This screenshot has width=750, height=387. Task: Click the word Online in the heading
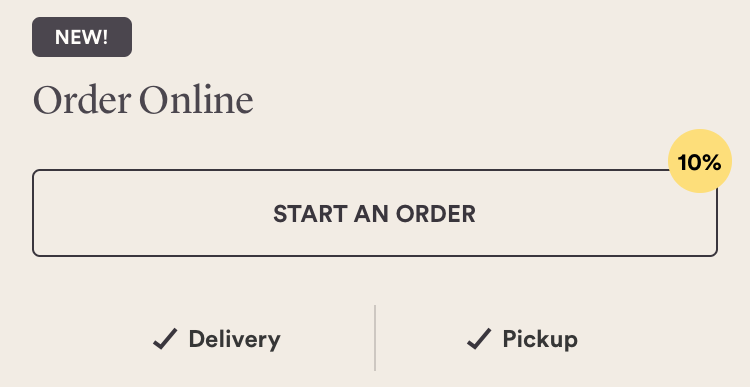tap(197, 100)
